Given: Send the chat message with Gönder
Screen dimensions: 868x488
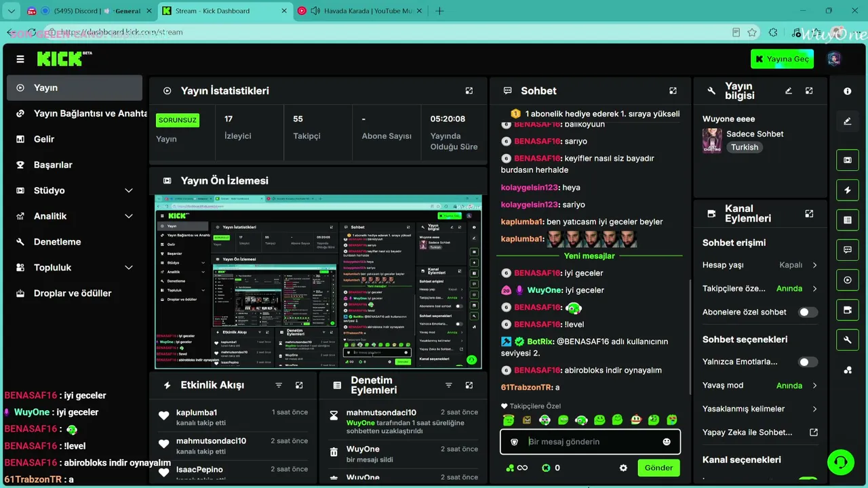Looking at the screenshot, I should coord(658,468).
